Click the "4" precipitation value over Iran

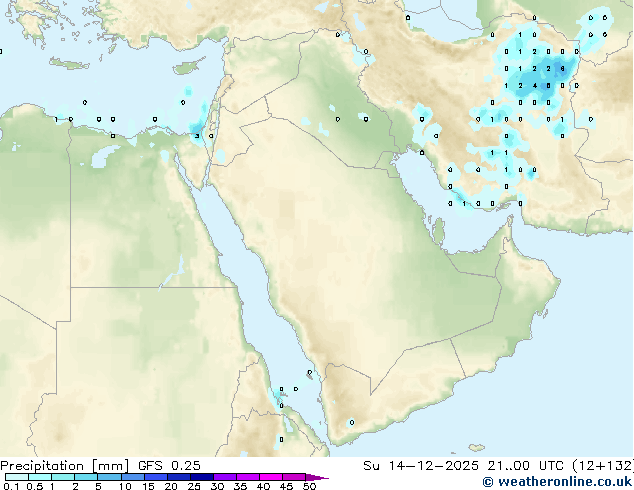point(535,86)
